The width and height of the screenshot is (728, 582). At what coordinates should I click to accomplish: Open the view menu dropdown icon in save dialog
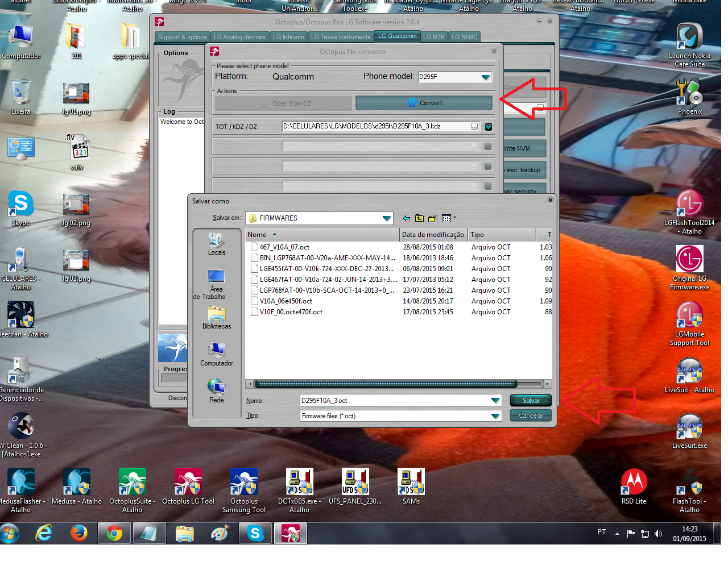(x=449, y=218)
